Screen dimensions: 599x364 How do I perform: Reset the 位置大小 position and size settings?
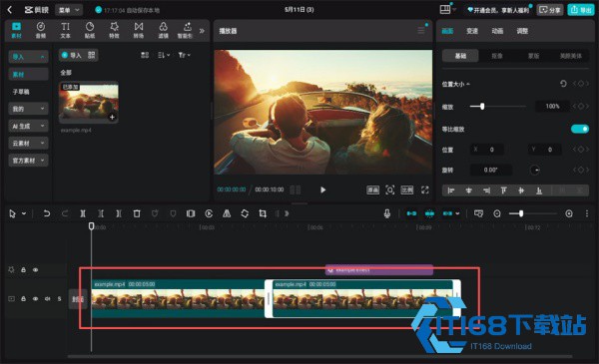tap(563, 83)
